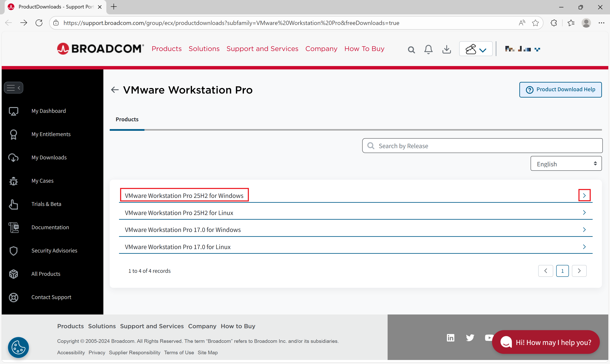The height and width of the screenshot is (364, 610).
Task: Click the LinkedIn icon in footer
Action: point(451,338)
